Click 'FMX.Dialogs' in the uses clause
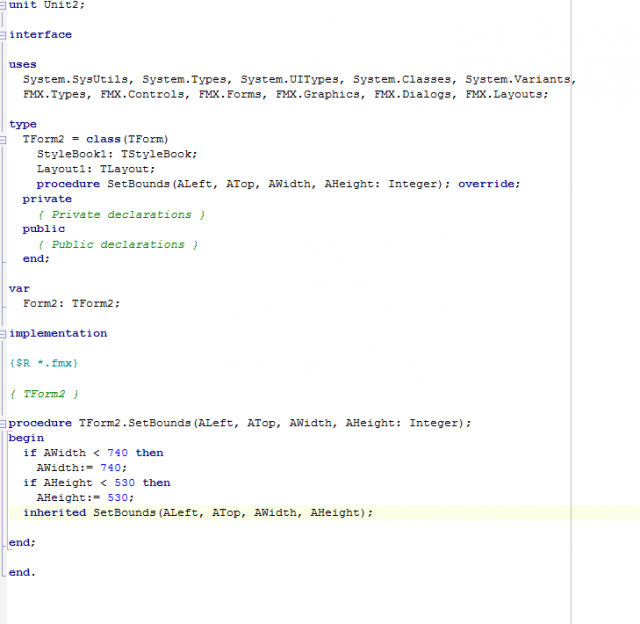Viewport: 640px width, 624px height. tap(413, 94)
